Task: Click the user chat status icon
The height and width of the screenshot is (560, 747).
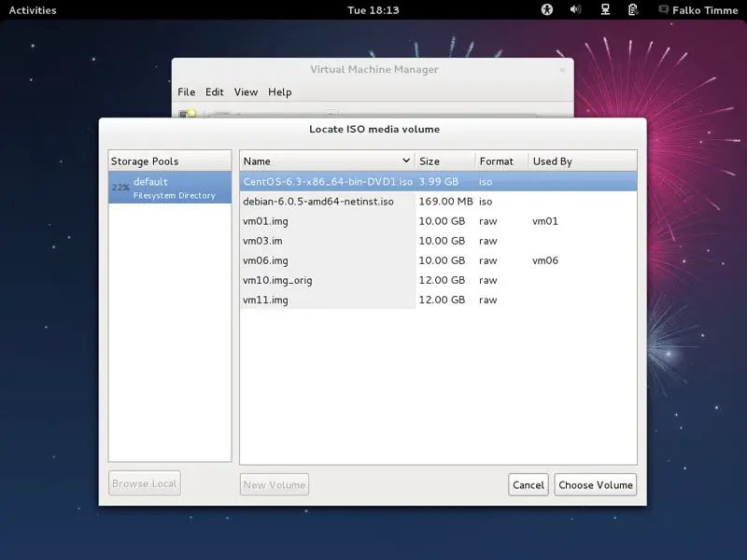Action: click(663, 10)
